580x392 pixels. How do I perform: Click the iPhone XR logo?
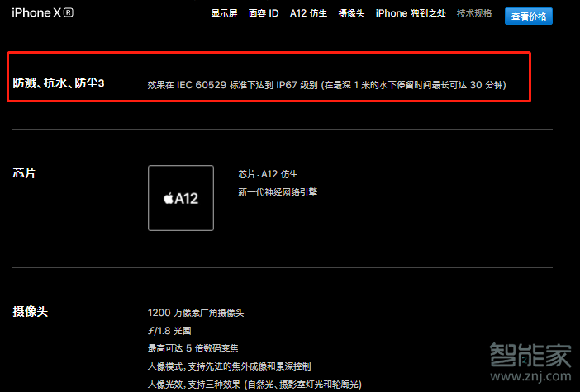[42, 13]
